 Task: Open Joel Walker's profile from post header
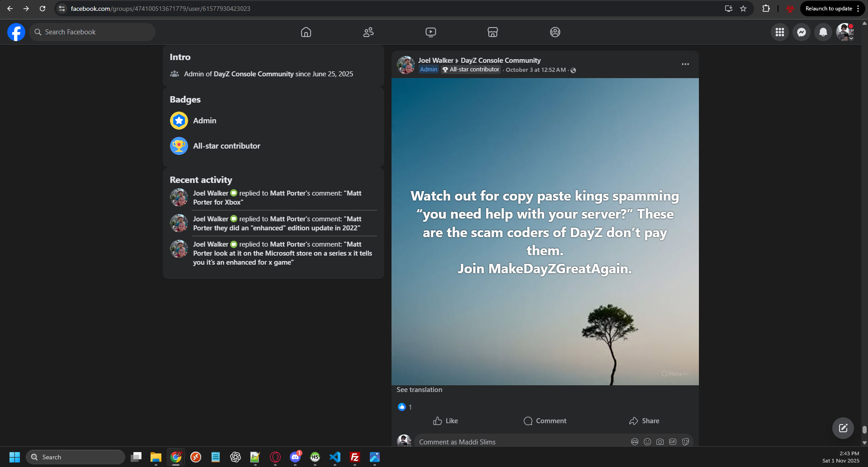pos(436,61)
